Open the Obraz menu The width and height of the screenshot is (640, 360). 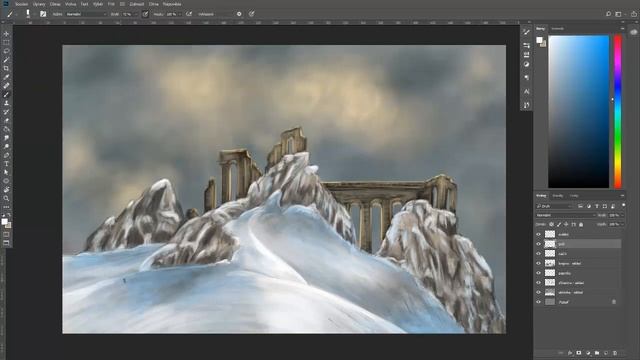(55, 4)
